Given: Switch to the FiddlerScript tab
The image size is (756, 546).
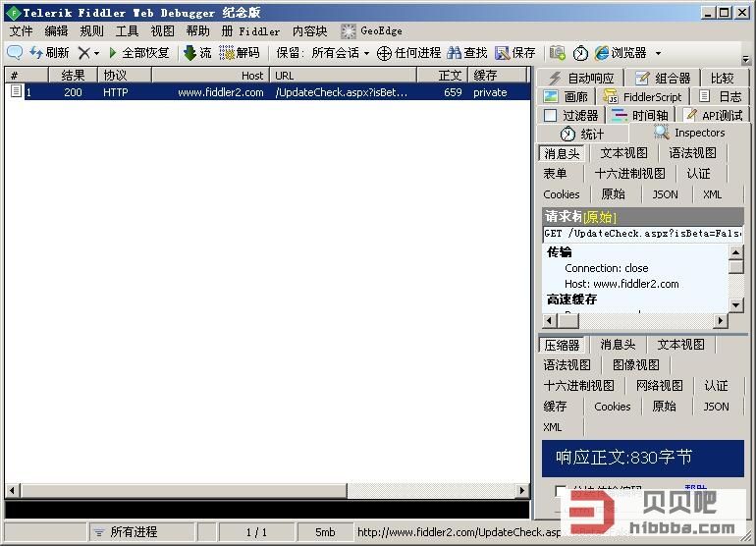Looking at the screenshot, I should (x=643, y=97).
